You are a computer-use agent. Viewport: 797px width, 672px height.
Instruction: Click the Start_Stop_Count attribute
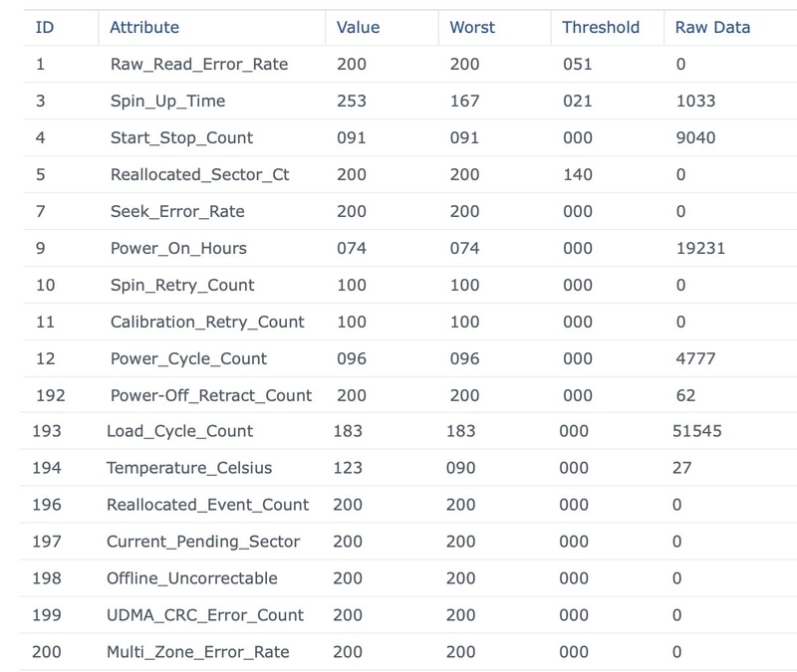tap(181, 137)
